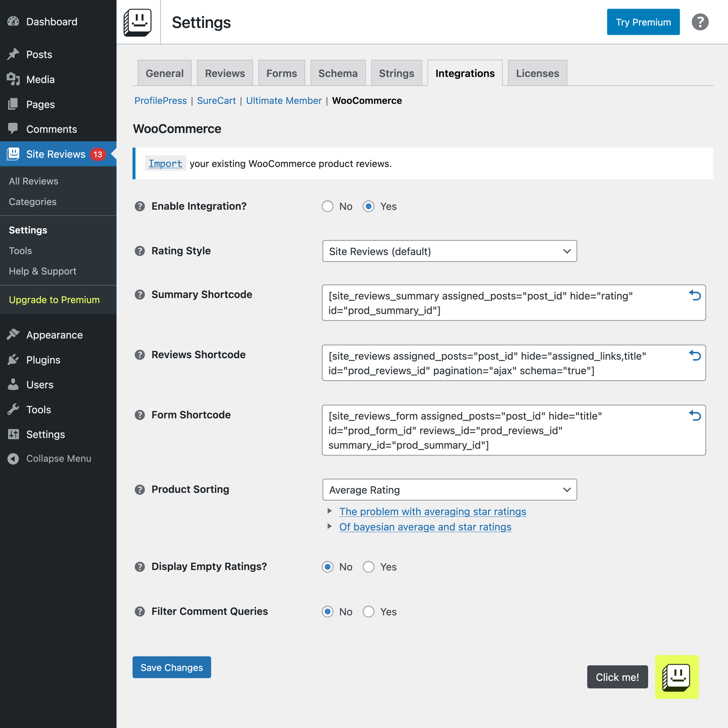Image resolution: width=728 pixels, height=728 pixels.
Task: Click the help question mark icon in header
Action: [700, 22]
